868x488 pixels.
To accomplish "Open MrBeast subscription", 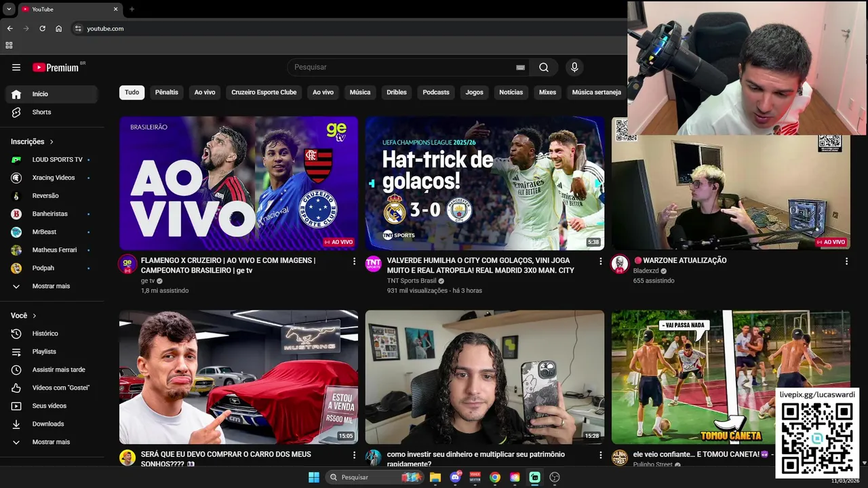I will (51, 232).
